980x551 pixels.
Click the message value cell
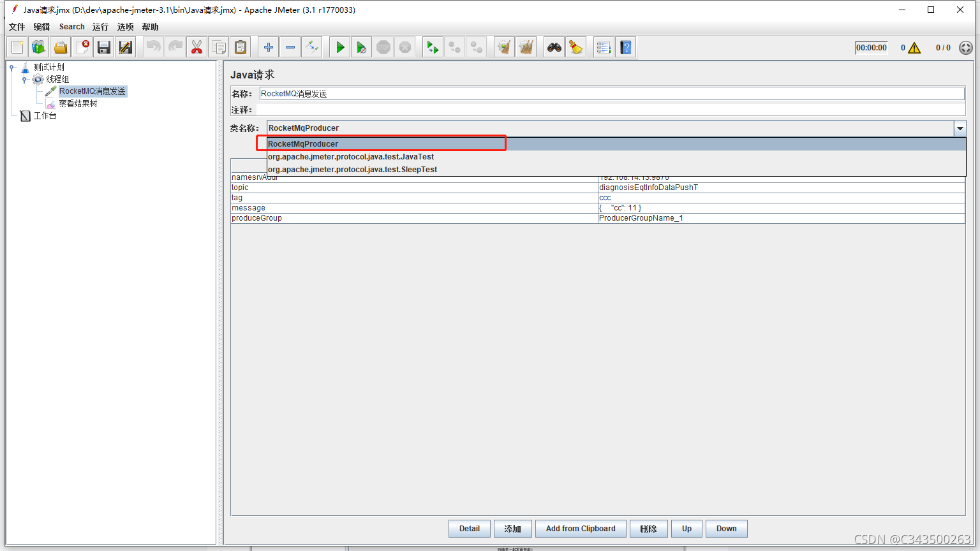coord(781,208)
